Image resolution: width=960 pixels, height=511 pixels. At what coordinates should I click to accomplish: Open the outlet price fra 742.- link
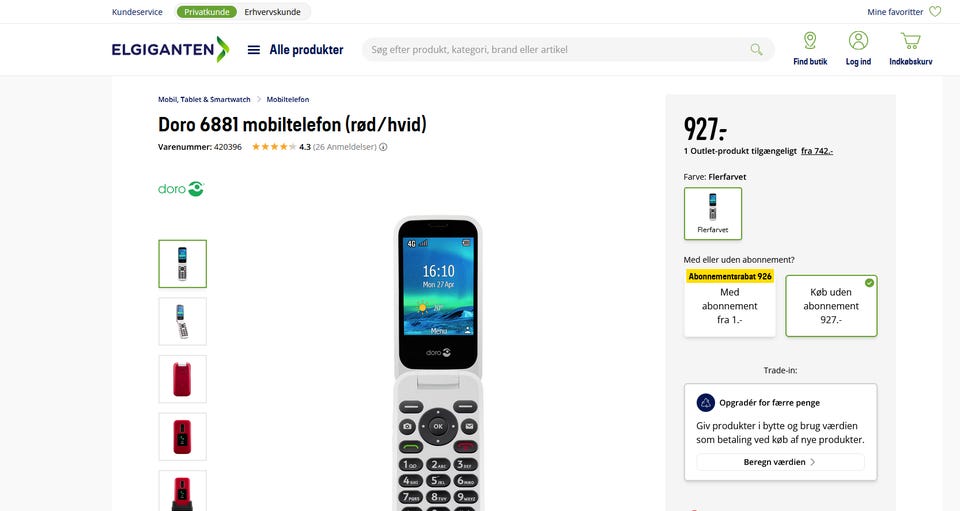(x=817, y=151)
